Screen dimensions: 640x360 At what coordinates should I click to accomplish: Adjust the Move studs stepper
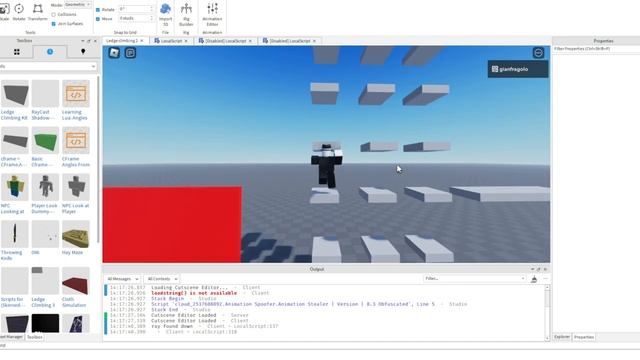[x=151, y=18]
